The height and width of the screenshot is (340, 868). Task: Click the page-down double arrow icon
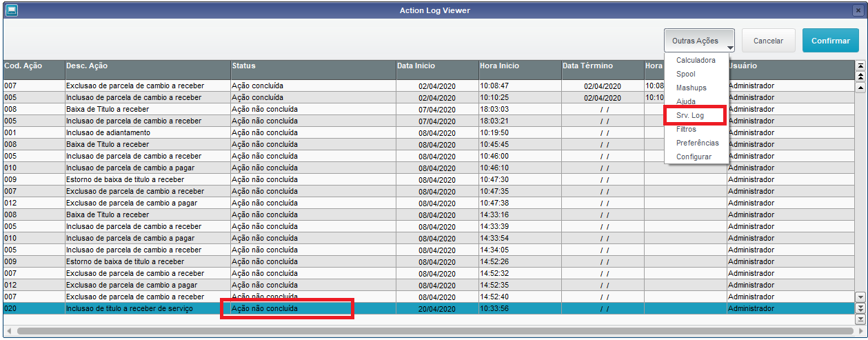point(860,308)
